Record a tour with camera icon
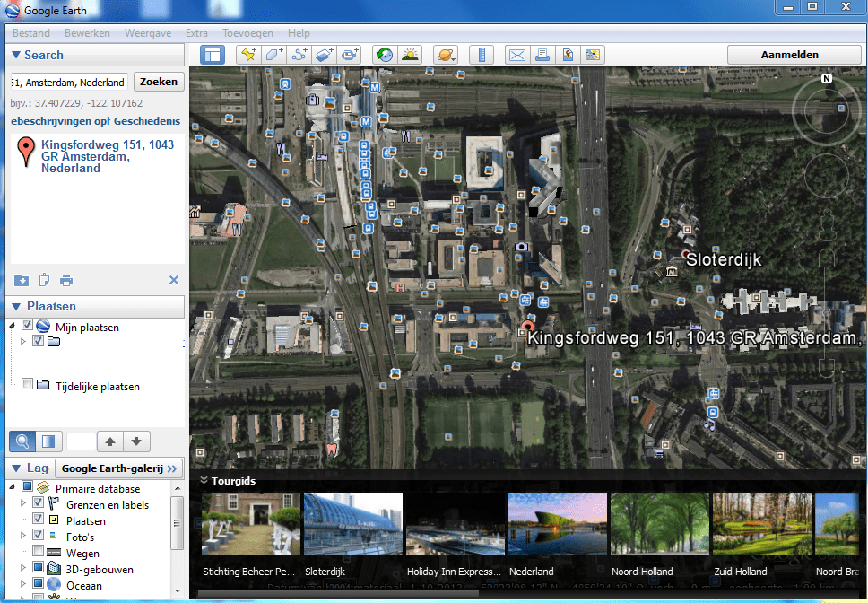 pyautogui.click(x=350, y=55)
